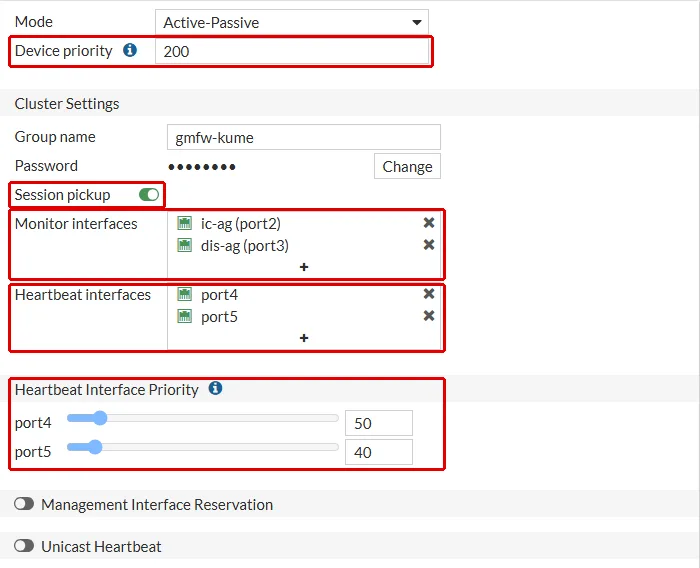
Task: Toggle the Session pickup switch
Action: click(149, 195)
